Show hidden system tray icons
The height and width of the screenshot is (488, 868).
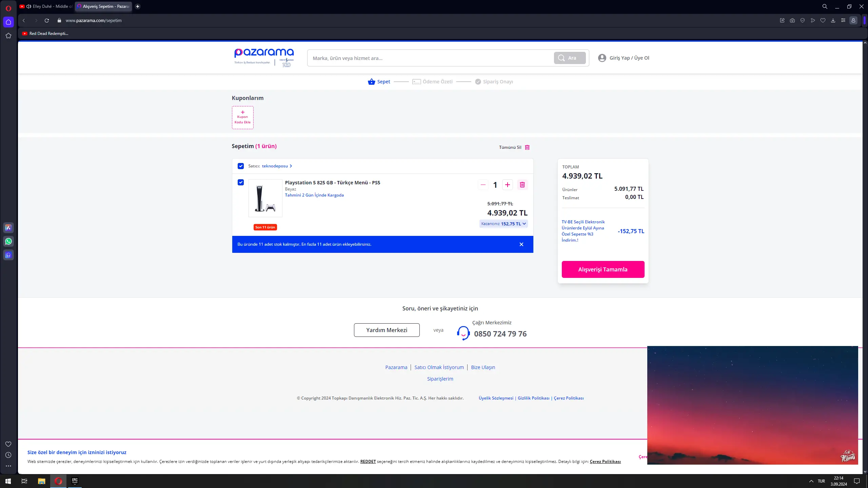(811, 481)
